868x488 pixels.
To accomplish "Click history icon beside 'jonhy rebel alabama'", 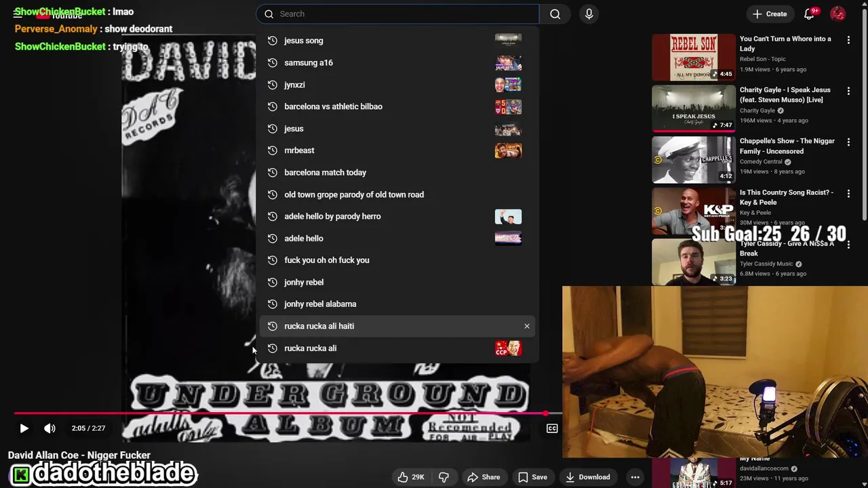I will point(273,304).
